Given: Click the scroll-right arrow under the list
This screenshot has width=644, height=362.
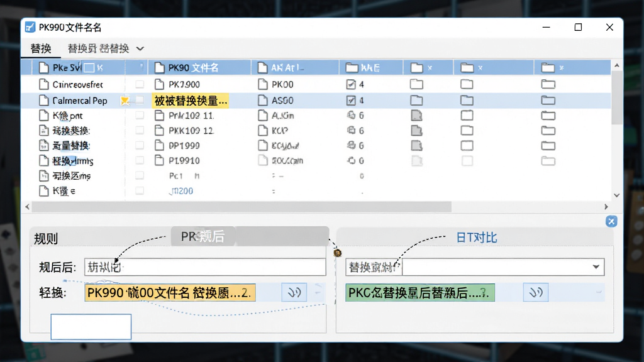Looking at the screenshot, I should pyautogui.click(x=606, y=206).
